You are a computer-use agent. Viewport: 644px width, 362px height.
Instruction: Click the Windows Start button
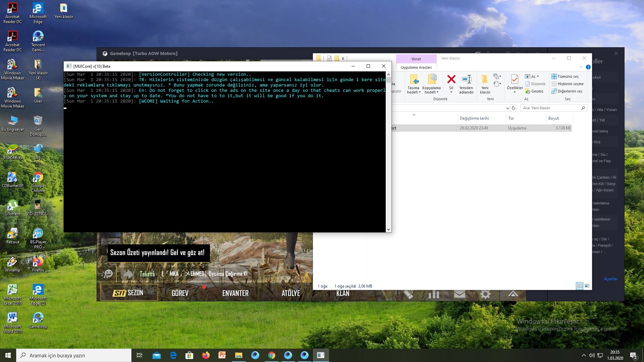pos(8,355)
